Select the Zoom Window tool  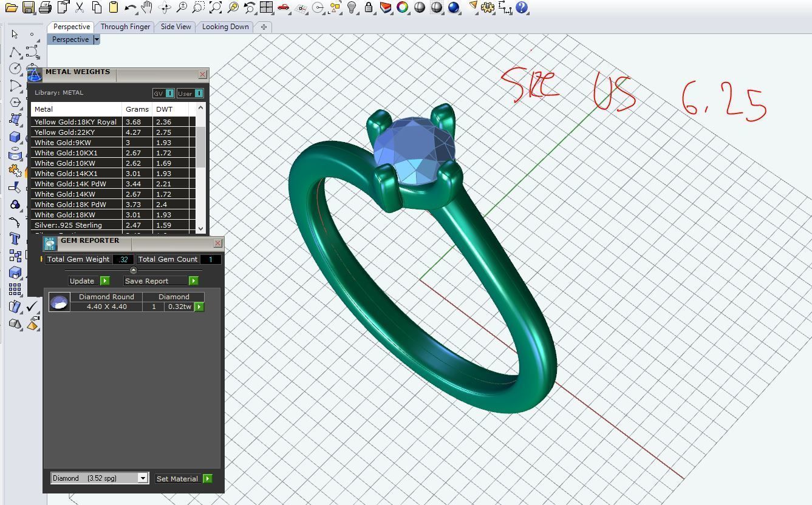tap(198, 8)
